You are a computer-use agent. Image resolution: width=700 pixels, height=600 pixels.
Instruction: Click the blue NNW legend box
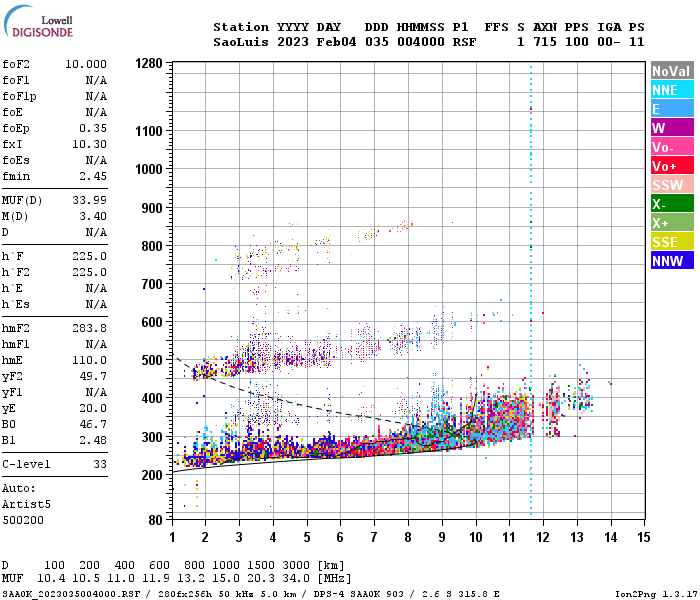[x=672, y=261]
